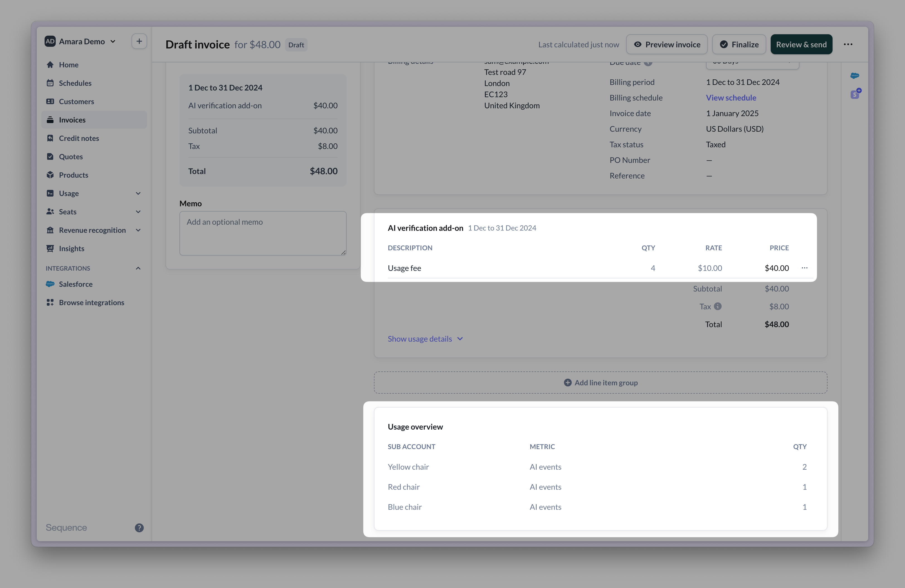This screenshot has height=588, width=905.
Task: Click the Tax info icon
Action: pos(717,306)
